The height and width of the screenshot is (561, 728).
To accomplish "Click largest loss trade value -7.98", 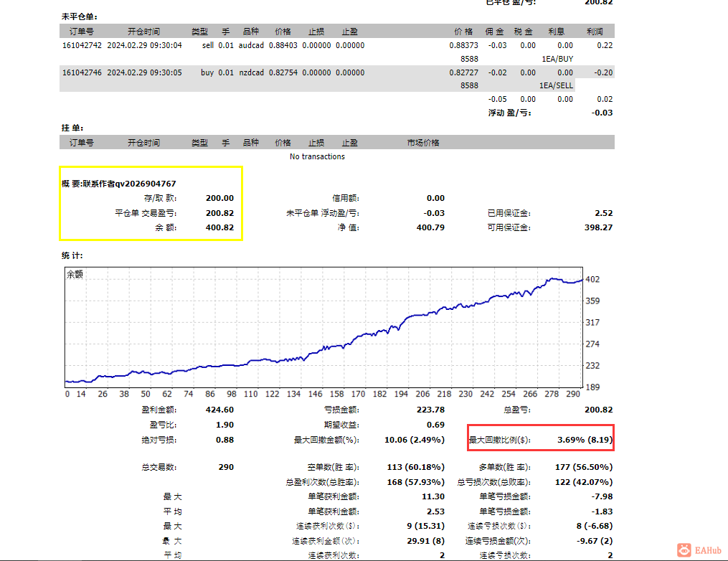I will click(x=602, y=496).
